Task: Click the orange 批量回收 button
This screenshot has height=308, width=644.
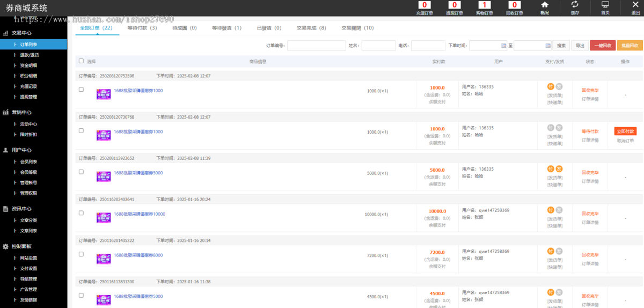Action: (x=630, y=46)
